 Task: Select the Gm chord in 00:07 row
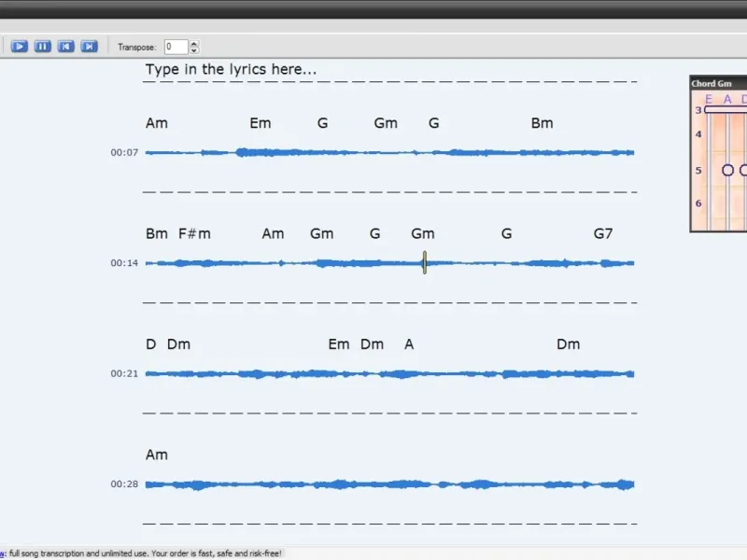pos(386,123)
